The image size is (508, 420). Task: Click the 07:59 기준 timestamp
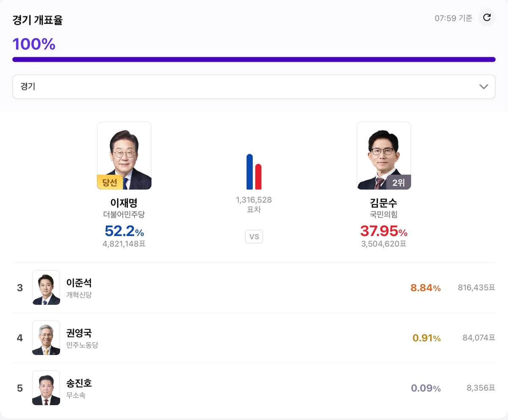click(x=453, y=18)
